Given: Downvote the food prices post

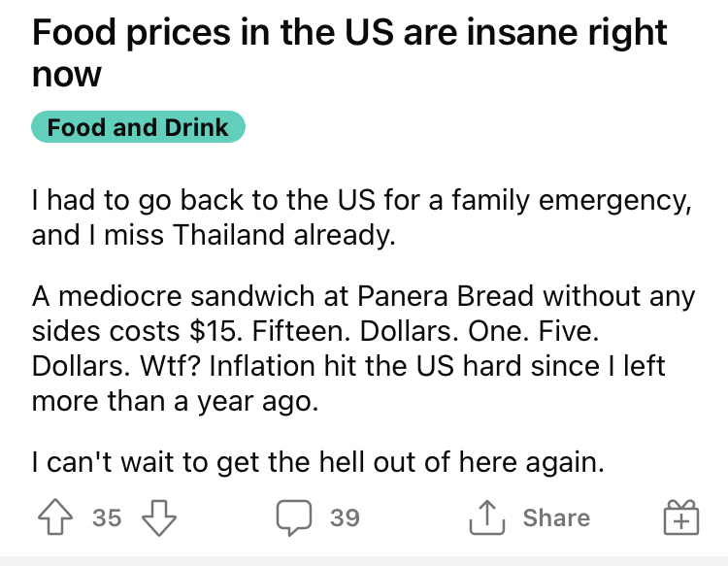Looking at the screenshot, I should coord(159,517).
